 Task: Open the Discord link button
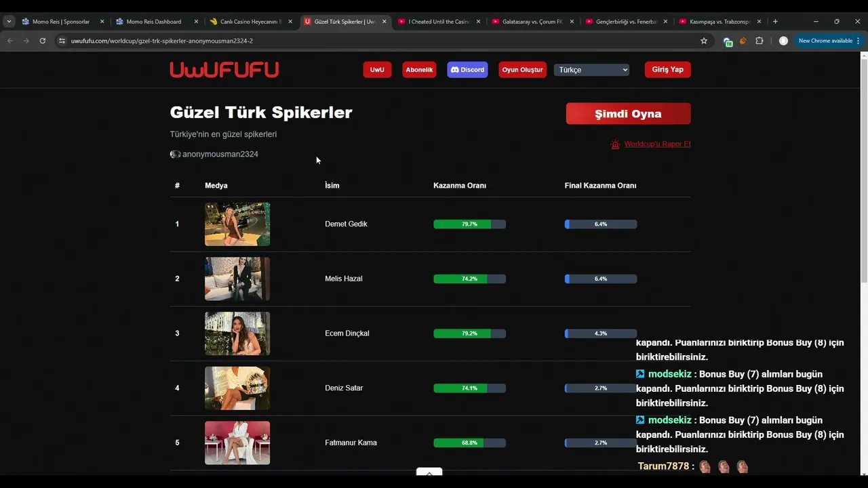pyautogui.click(x=467, y=70)
